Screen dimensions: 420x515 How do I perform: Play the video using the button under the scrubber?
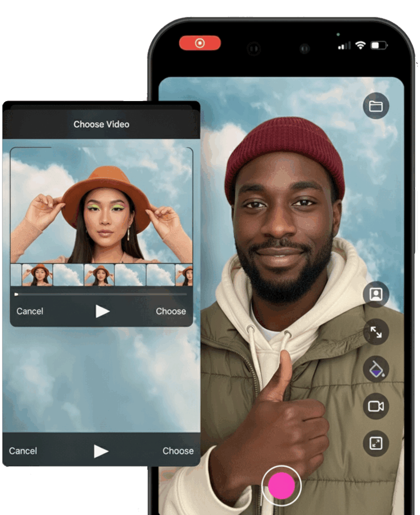[102, 311]
